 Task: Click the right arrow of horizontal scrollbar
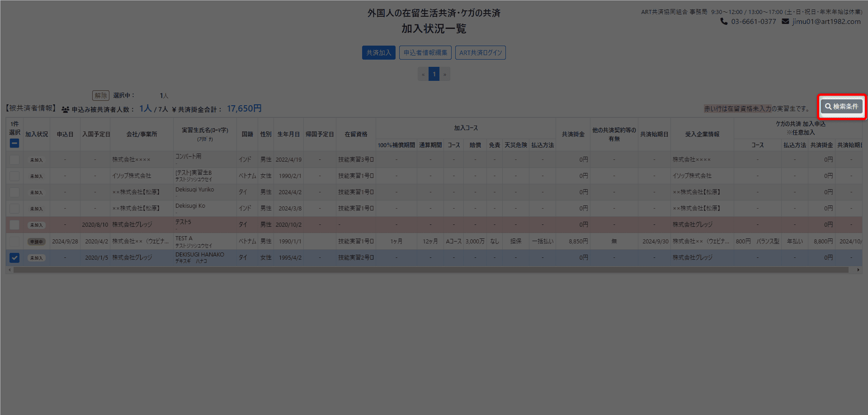point(858,270)
